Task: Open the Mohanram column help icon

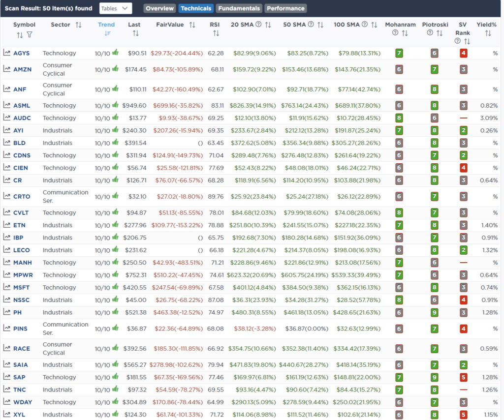Action: coord(394,31)
